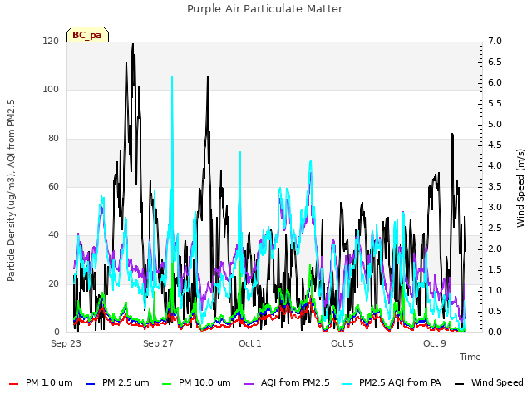Click the 20 left axis tick label
532x399 pixels.
coord(53,283)
